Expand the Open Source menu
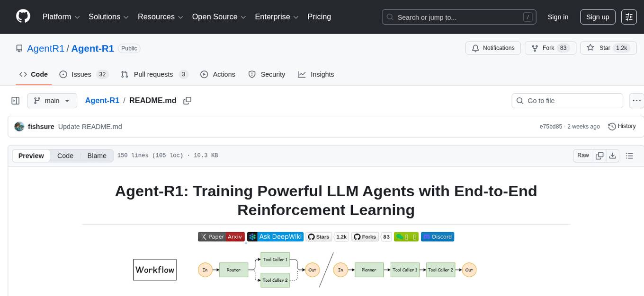This screenshot has width=644, height=296. tap(219, 17)
